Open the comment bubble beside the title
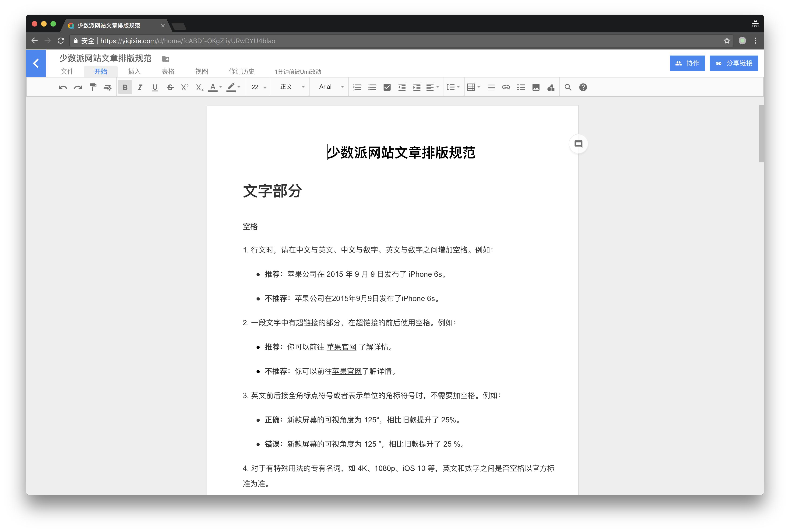The height and width of the screenshot is (532, 790). click(578, 144)
